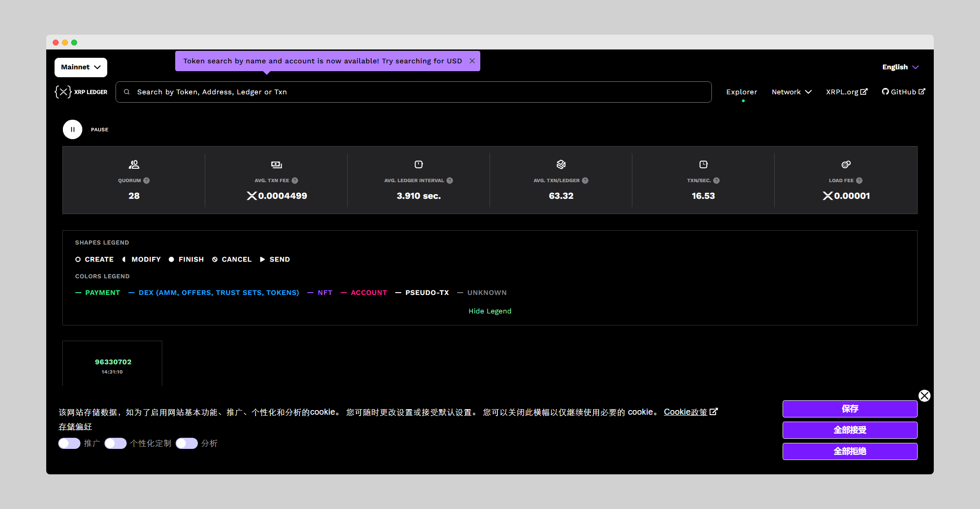Click the Avg. Txn/Ledger help icon
Screen dimensions: 980x509
tap(585, 181)
